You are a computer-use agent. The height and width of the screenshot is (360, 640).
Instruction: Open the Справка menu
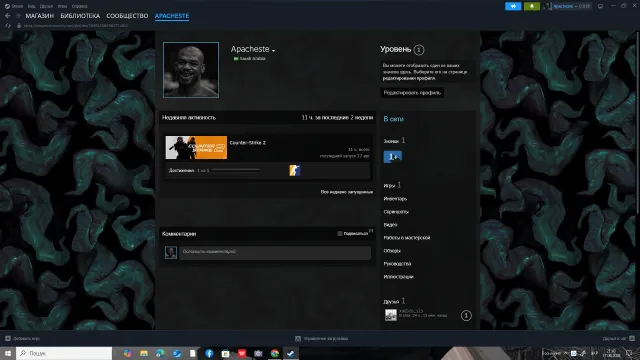coord(79,6)
